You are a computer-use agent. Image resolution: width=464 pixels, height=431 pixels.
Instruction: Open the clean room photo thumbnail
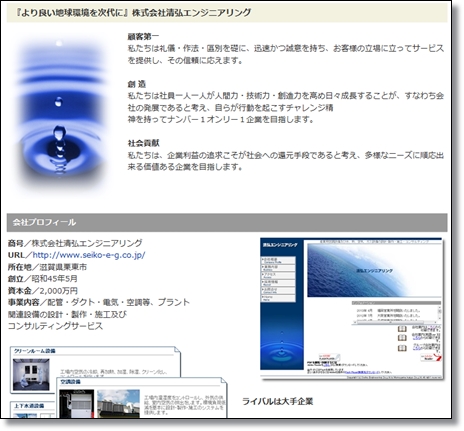(31, 375)
